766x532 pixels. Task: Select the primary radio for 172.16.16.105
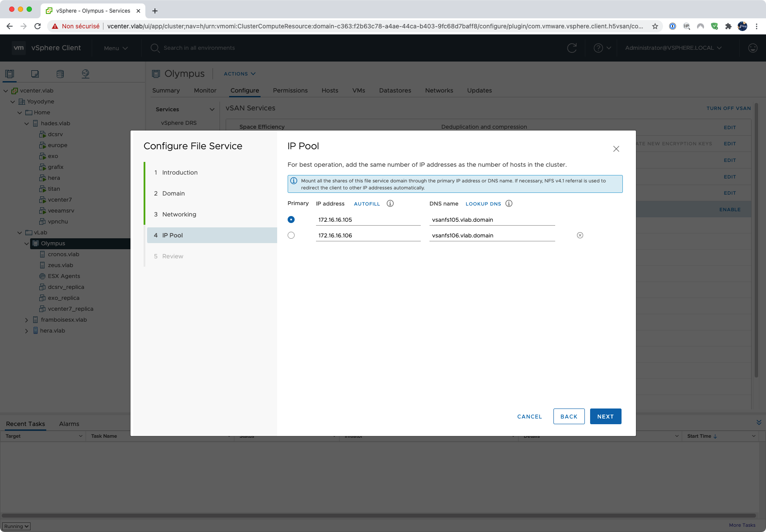pos(291,220)
